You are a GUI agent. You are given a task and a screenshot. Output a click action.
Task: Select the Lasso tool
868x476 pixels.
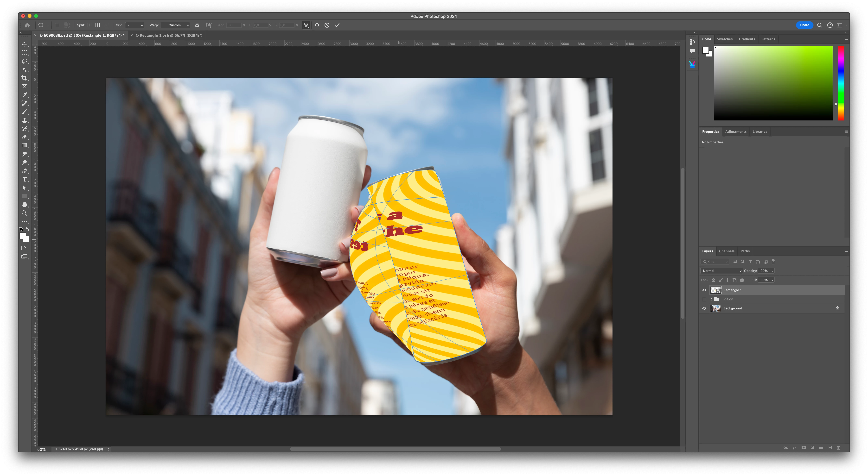[24, 61]
